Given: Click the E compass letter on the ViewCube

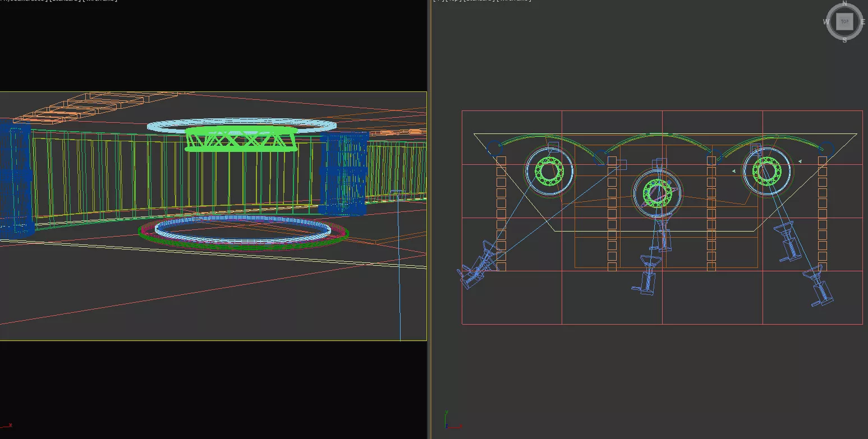Looking at the screenshot, I should click(x=863, y=22).
